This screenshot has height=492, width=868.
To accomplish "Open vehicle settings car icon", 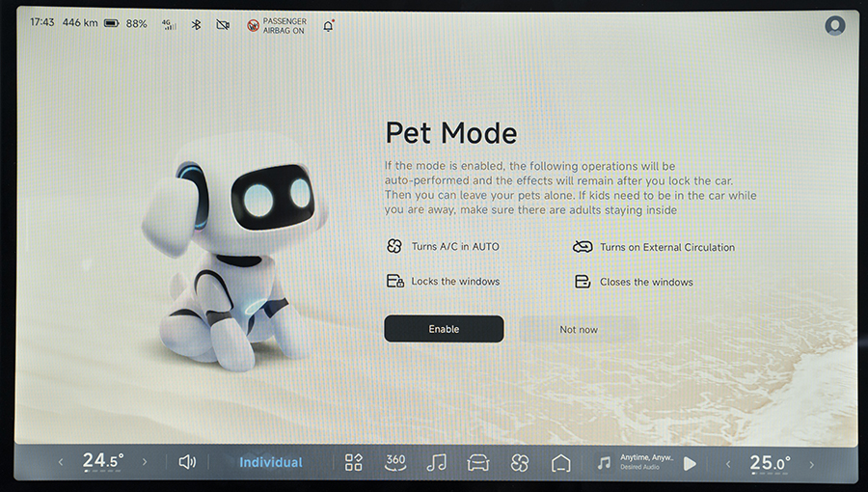I will coord(478,463).
